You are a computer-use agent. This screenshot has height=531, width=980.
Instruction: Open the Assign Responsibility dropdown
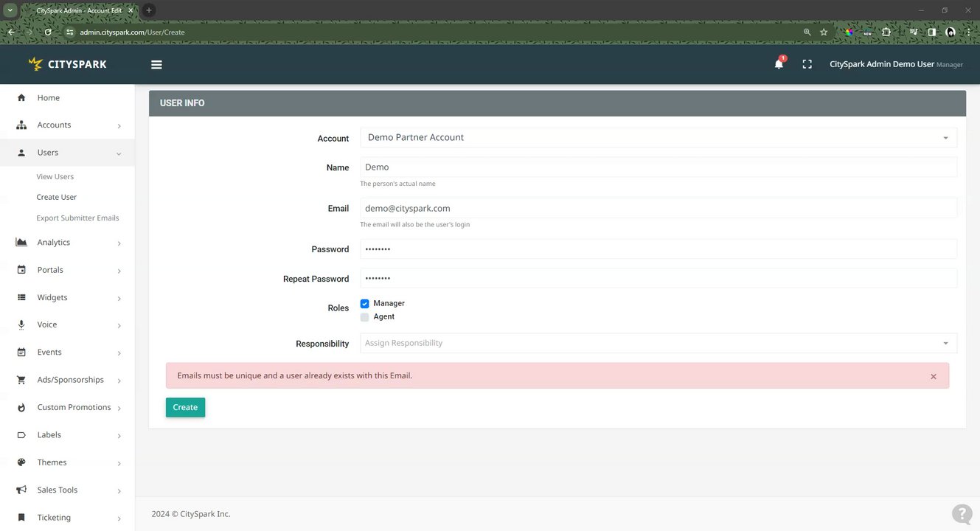(658, 343)
